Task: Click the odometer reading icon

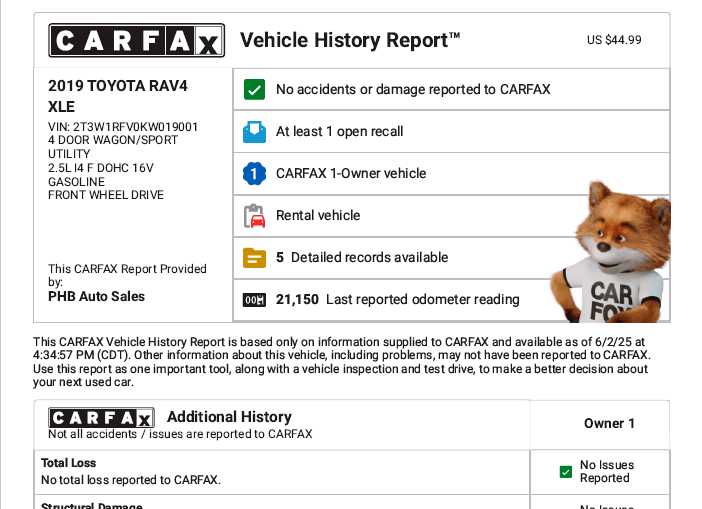Action: (x=255, y=300)
